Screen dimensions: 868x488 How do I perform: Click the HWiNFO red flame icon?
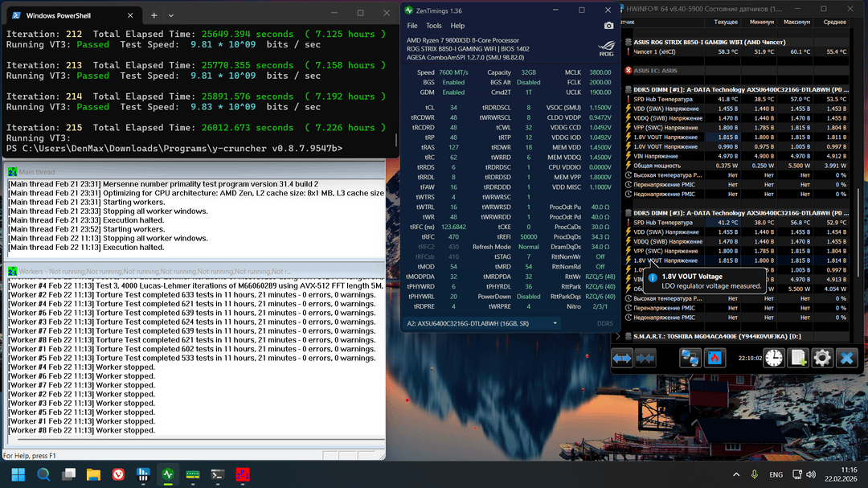point(715,359)
